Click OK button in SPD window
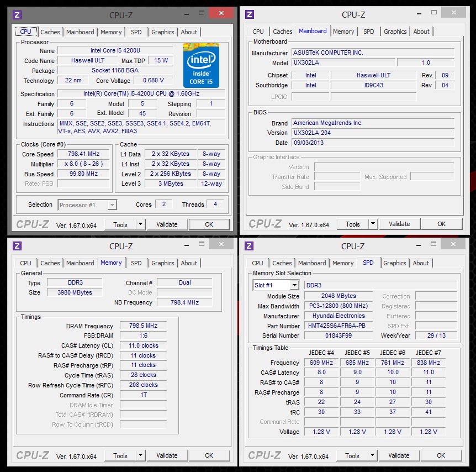The image size is (476, 472). tap(441, 455)
